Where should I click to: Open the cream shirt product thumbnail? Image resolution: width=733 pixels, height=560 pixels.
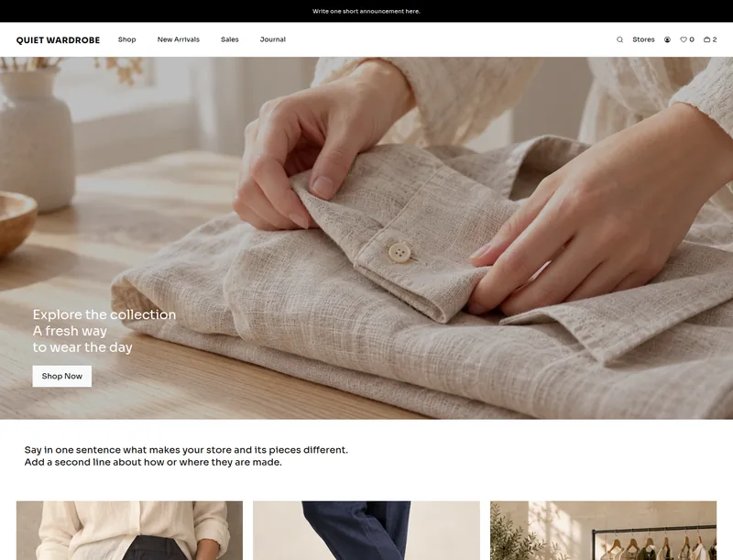129,531
